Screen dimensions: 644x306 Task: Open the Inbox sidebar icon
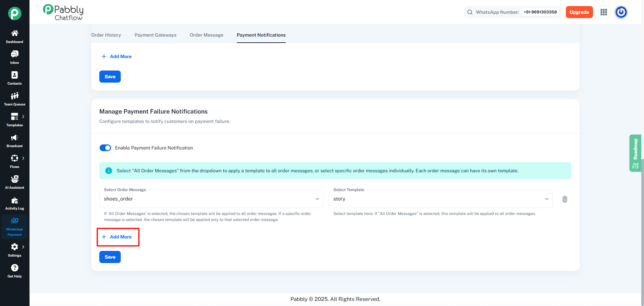[x=14, y=57]
